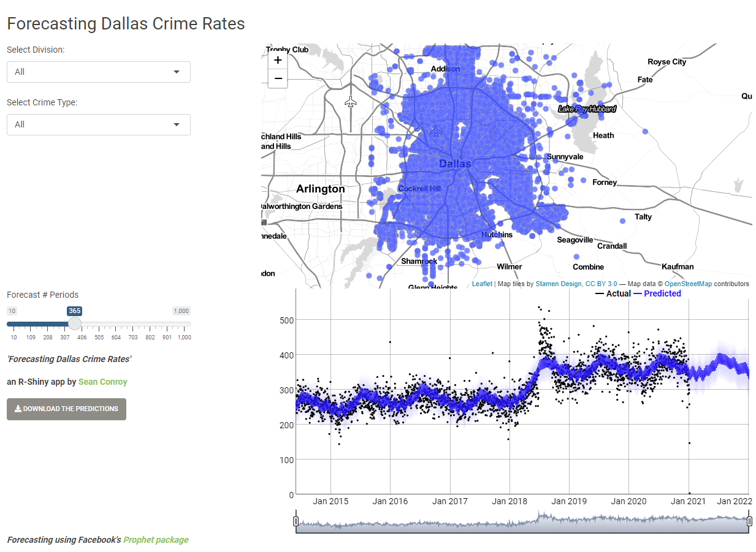
Task: Click the Kaufman map label
Action: [678, 267]
